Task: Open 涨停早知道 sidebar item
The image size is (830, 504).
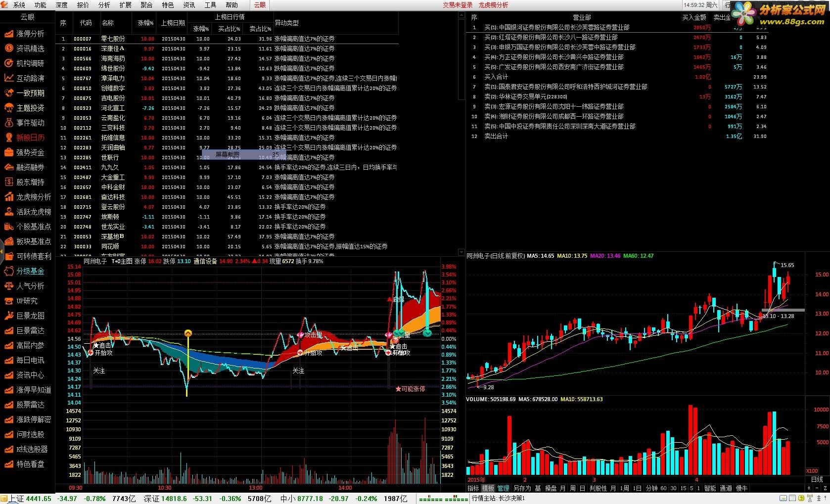Action: pos(28,390)
